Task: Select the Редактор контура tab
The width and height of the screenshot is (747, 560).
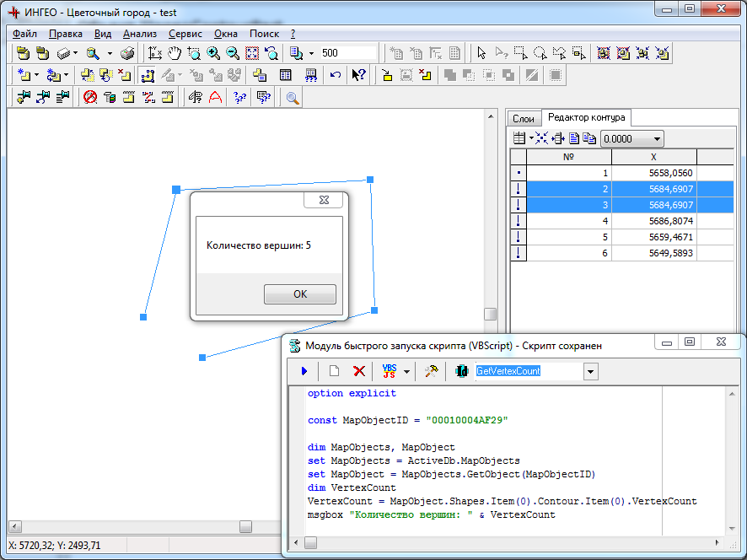Action: click(587, 117)
